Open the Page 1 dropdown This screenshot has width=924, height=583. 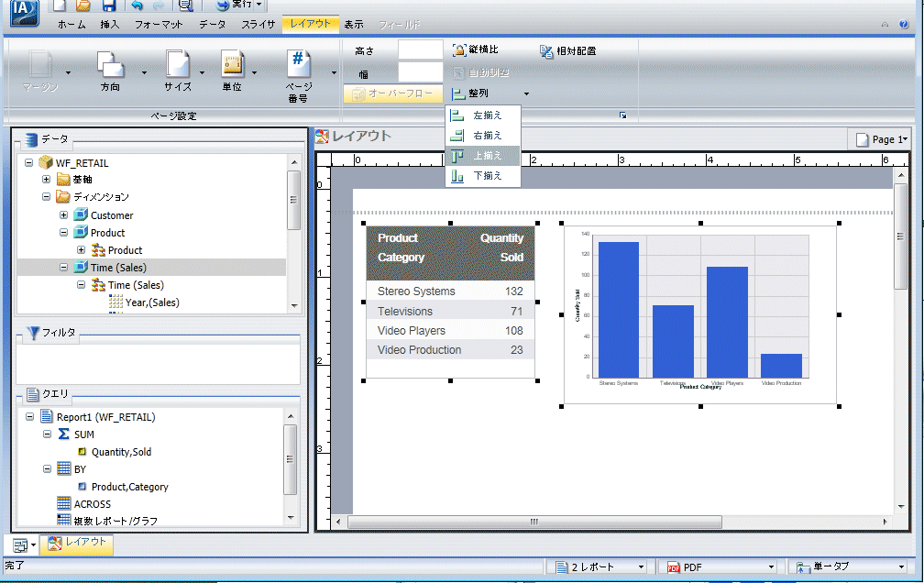[882, 139]
